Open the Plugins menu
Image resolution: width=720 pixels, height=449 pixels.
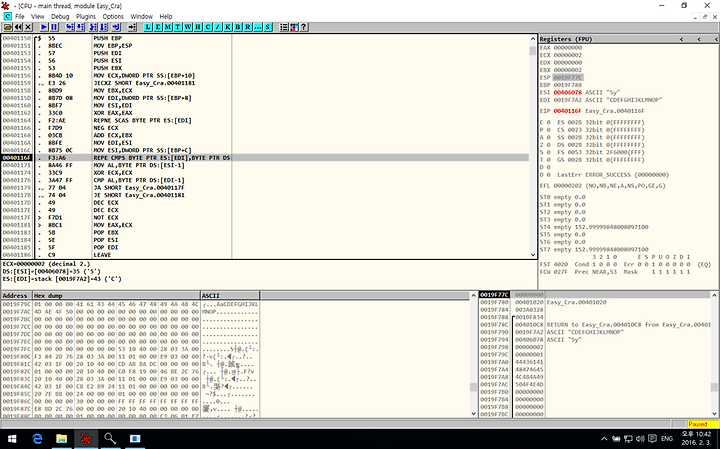86,16
